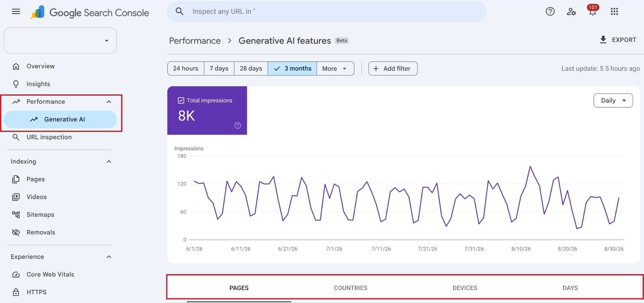The width and height of the screenshot is (644, 303).
Task: Collapse the Experience section chevron
Action: click(109, 257)
